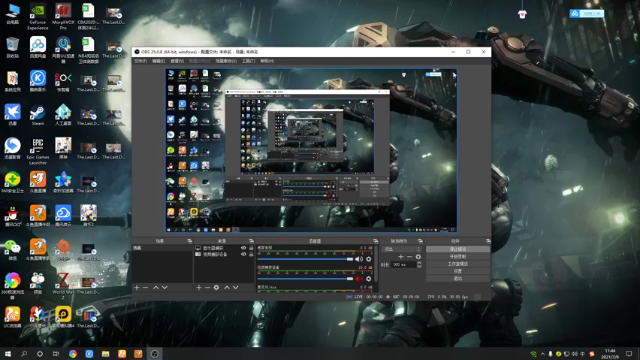Open the 场景集合(S) Scene Collection menu

coord(226,61)
